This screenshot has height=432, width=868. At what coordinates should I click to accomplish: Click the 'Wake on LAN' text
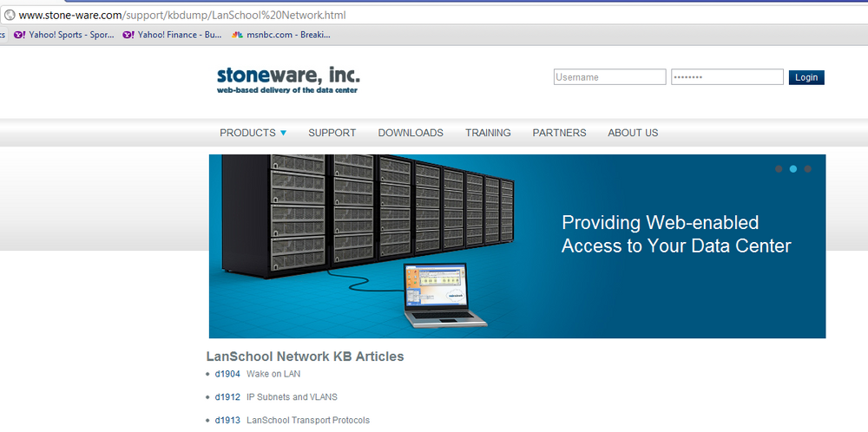273,374
